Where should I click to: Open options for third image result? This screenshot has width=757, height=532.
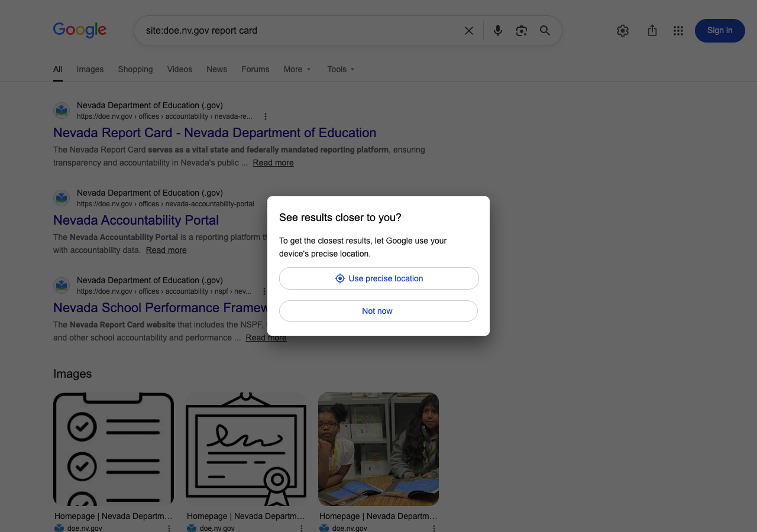[434, 528]
